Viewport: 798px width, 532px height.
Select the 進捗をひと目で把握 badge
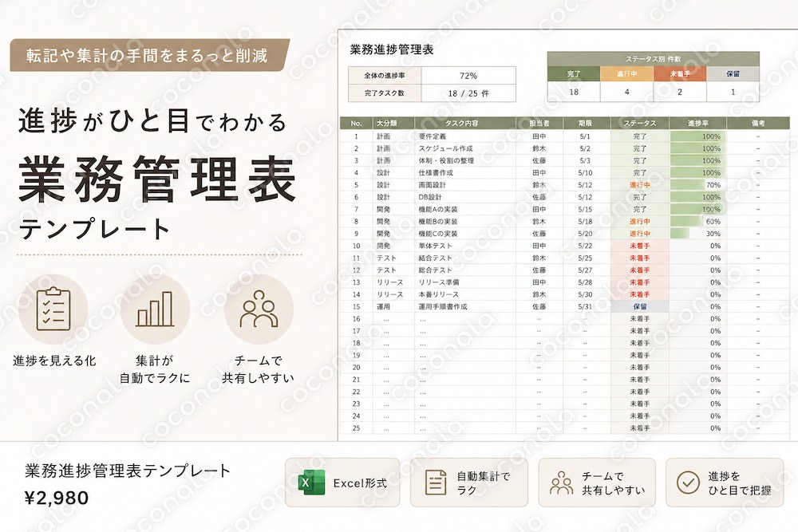[x=725, y=483]
